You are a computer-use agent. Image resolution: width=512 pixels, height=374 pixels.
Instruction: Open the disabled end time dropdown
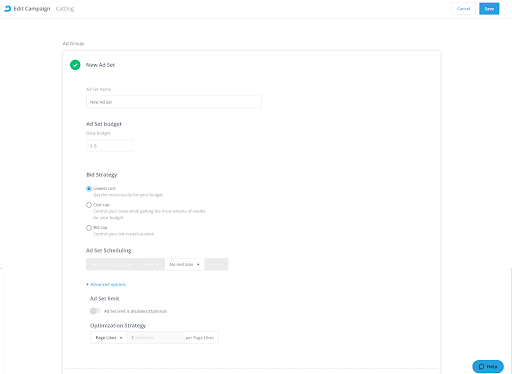click(216, 264)
